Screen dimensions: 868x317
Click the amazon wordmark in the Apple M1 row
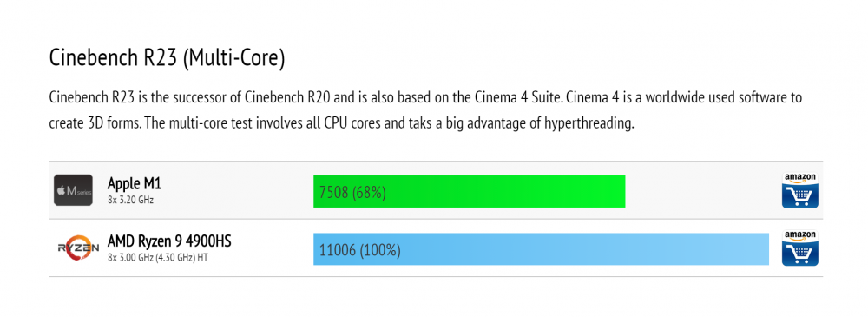(x=800, y=178)
